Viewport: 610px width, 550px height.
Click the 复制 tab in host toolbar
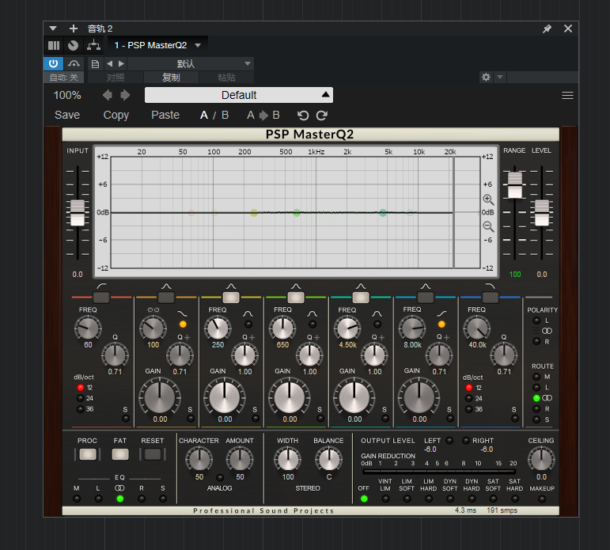point(171,77)
